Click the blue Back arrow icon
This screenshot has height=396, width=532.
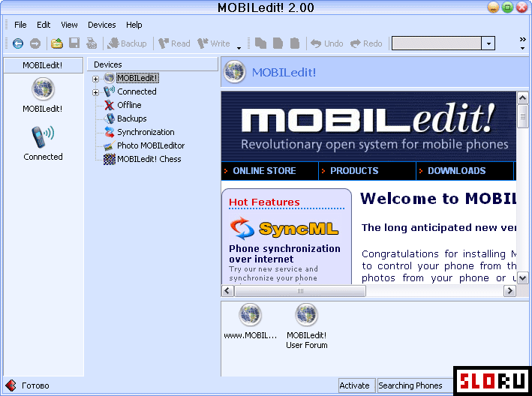18,43
